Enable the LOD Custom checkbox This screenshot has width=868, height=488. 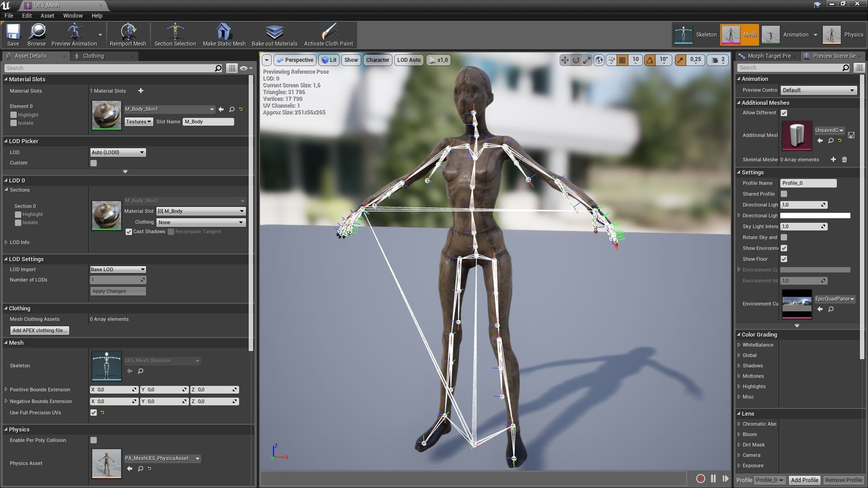click(94, 163)
